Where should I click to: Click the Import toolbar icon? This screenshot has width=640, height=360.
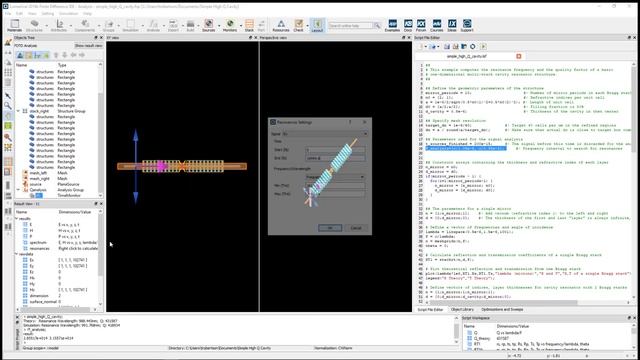[x=173, y=25]
